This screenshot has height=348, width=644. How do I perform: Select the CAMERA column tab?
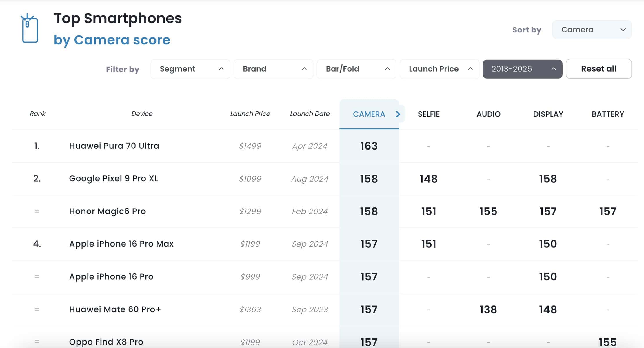click(x=369, y=114)
